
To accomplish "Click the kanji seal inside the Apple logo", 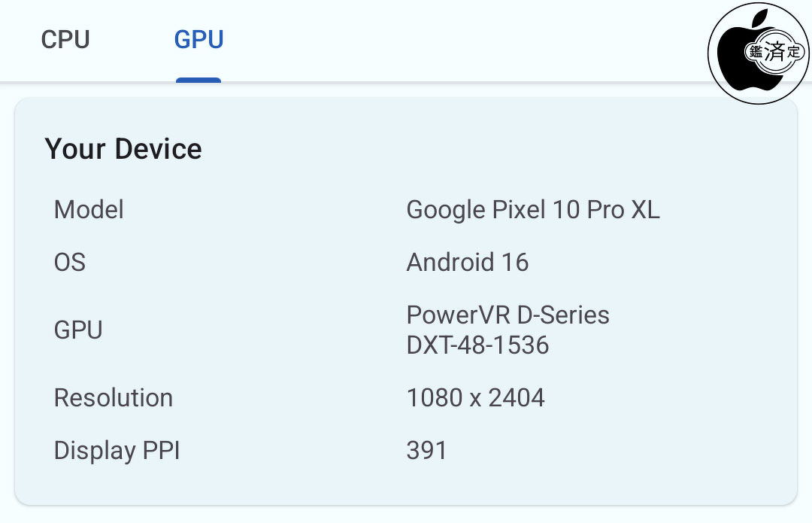I will 774,51.
